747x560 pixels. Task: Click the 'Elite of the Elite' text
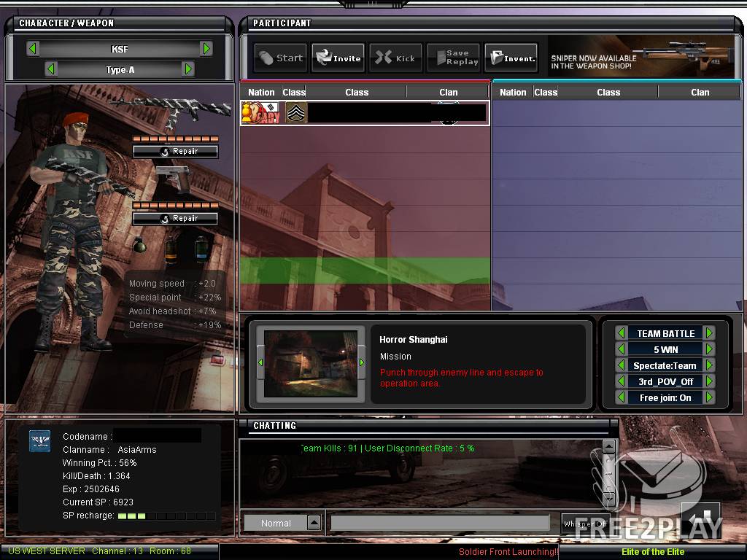[x=653, y=551]
